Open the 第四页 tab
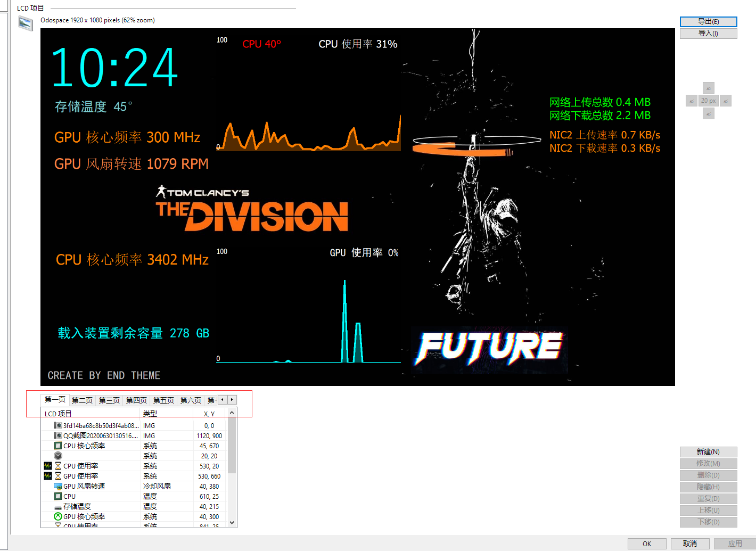Screen dimensions: 756x551 [136, 400]
